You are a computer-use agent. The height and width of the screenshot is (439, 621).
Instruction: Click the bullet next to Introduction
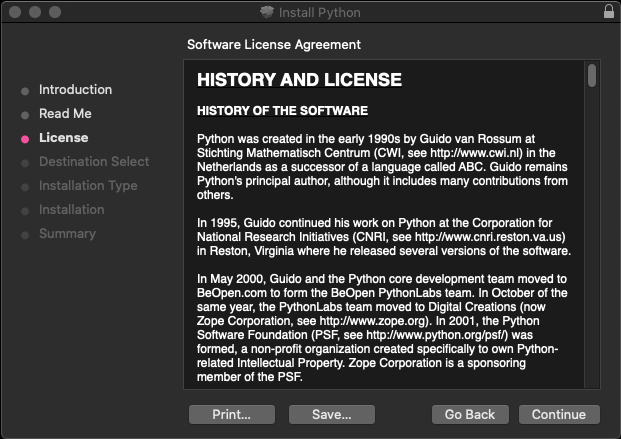tap(25, 91)
